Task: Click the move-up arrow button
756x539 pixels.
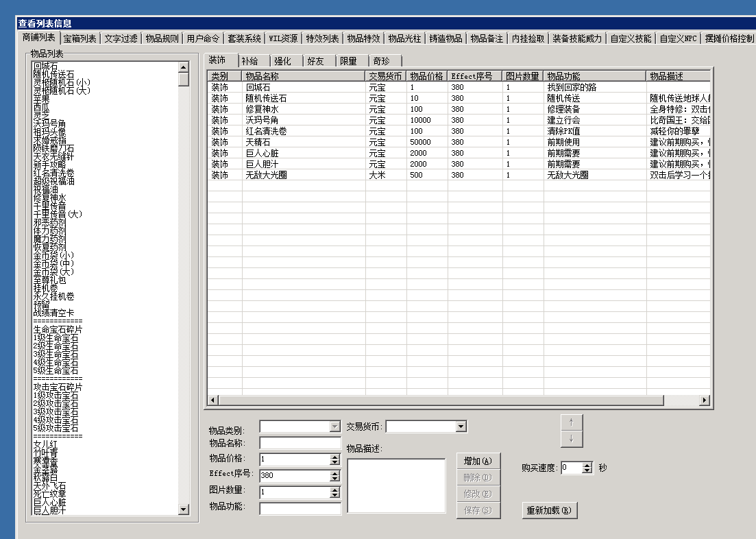Action: click(x=572, y=422)
